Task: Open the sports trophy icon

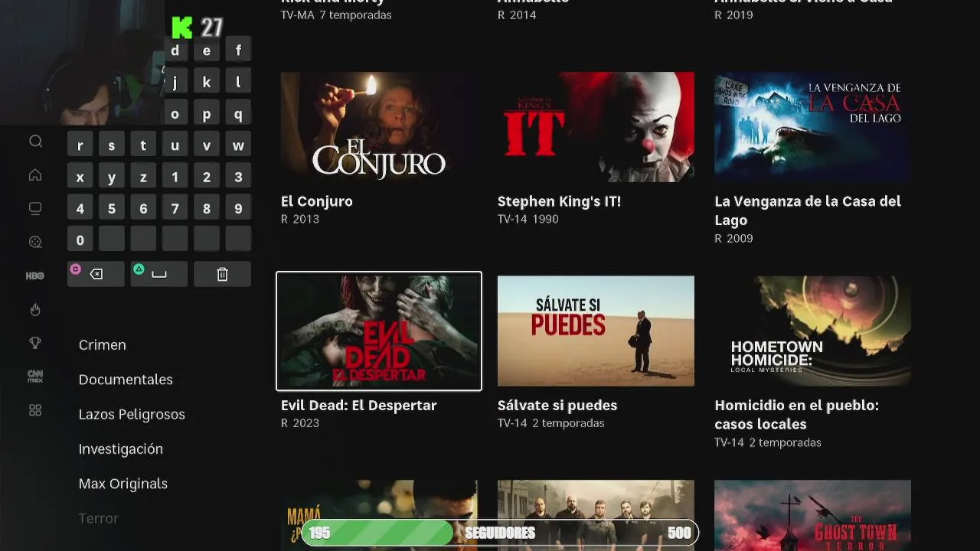Action: coord(35,343)
